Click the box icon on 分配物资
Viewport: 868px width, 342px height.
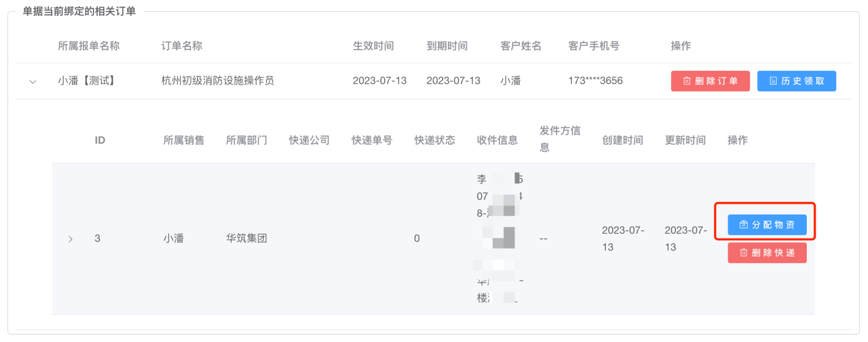743,225
